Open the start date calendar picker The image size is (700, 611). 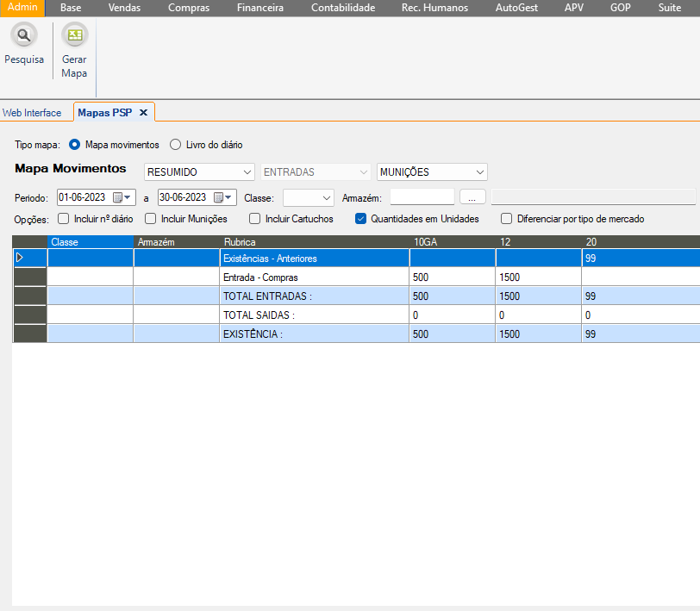click(x=122, y=197)
